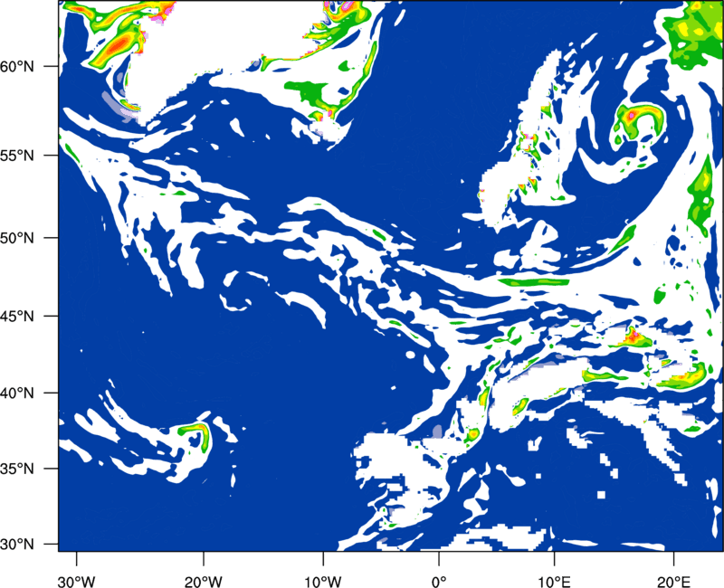Click the 45°N latitude label

pos(17,316)
